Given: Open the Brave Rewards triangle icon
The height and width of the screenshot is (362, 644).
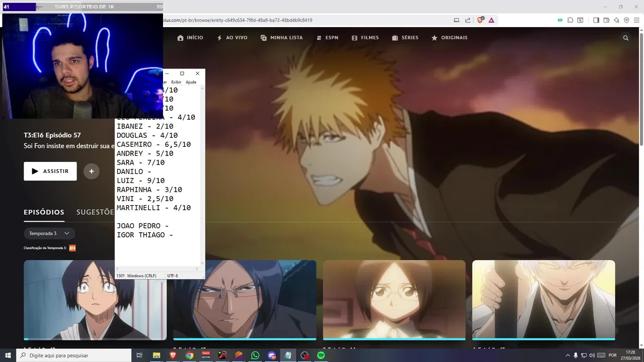Looking at the screenshot, I should pyautogui.click(x=491, y=20).
